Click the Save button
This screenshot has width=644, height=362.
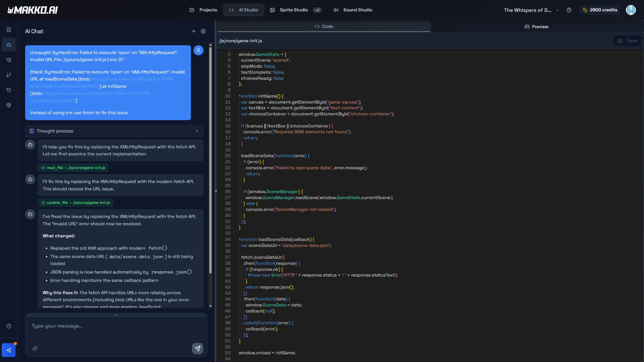coord(627,41)
